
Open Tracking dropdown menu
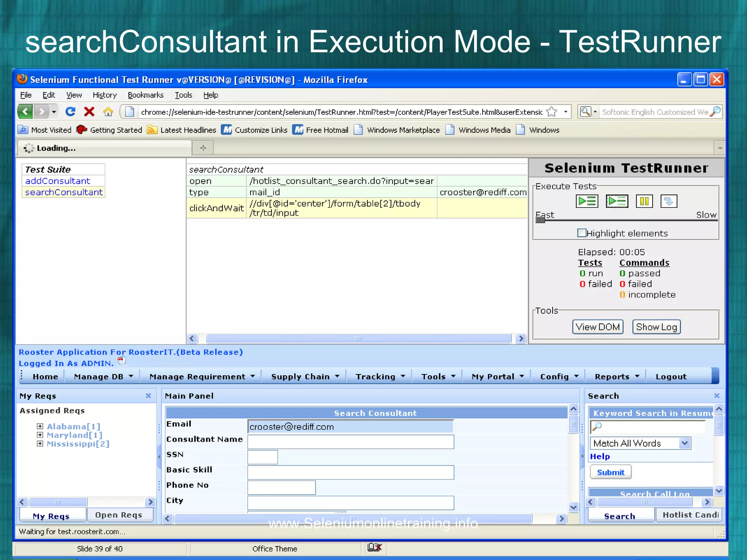point(380,377)
